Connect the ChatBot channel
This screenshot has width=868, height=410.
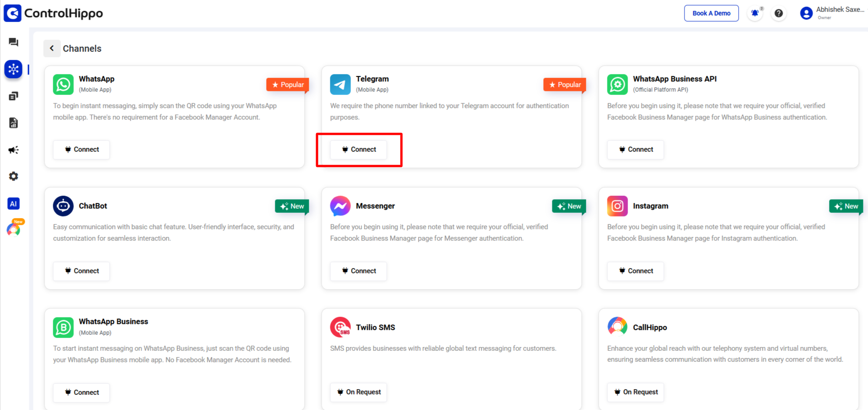click(x=82, y=271)
